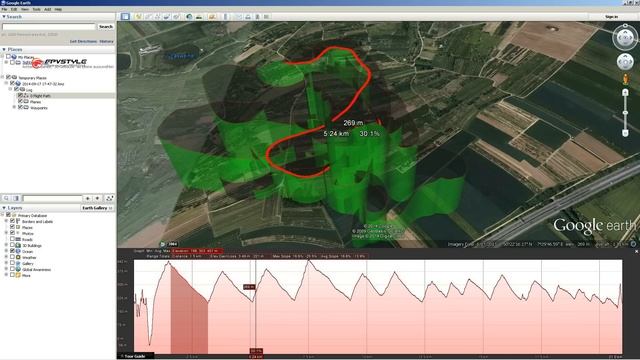The width and height of the screenshot is (640, 360).
Task: Move the selected place down with the arrow
Action: (x=97, y=198)
